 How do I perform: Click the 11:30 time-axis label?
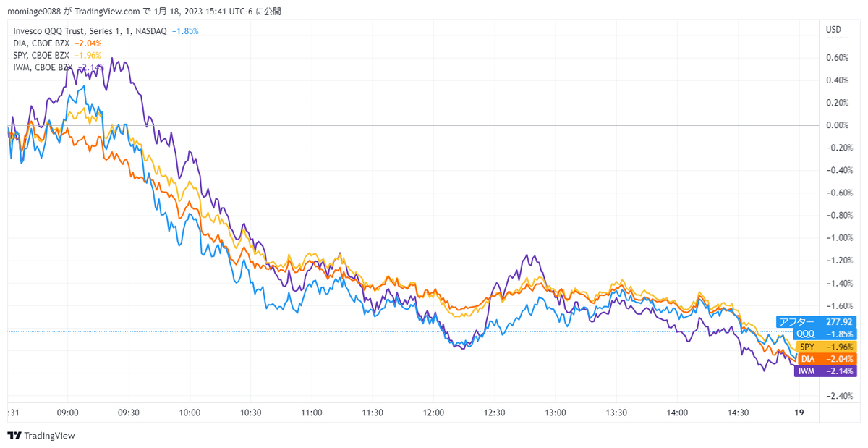tap(373, 413)
